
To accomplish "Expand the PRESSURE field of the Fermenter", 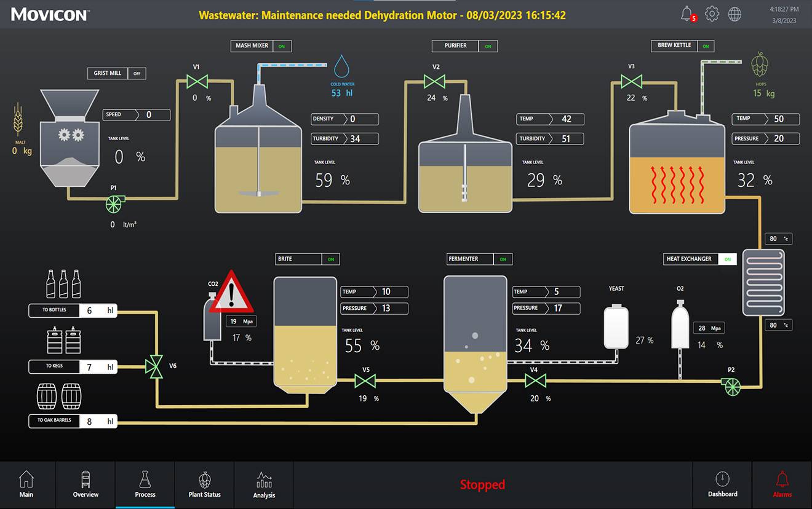I will (x=546, y=308).
